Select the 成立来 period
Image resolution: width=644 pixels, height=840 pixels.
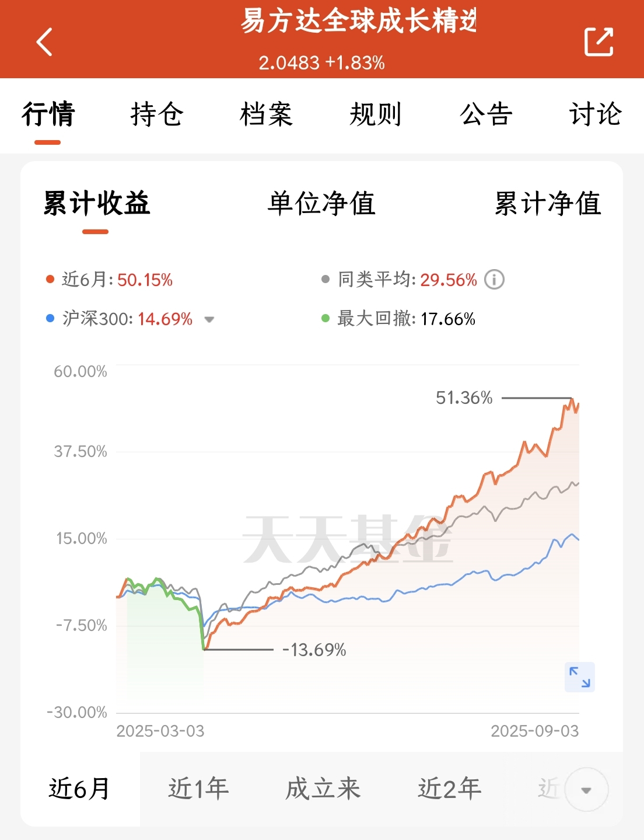coord(323,789)
